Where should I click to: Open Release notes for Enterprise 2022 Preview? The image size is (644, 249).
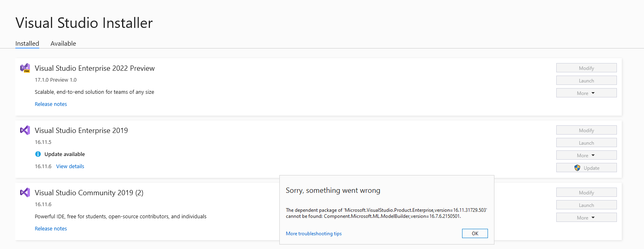tap(51, 104)
